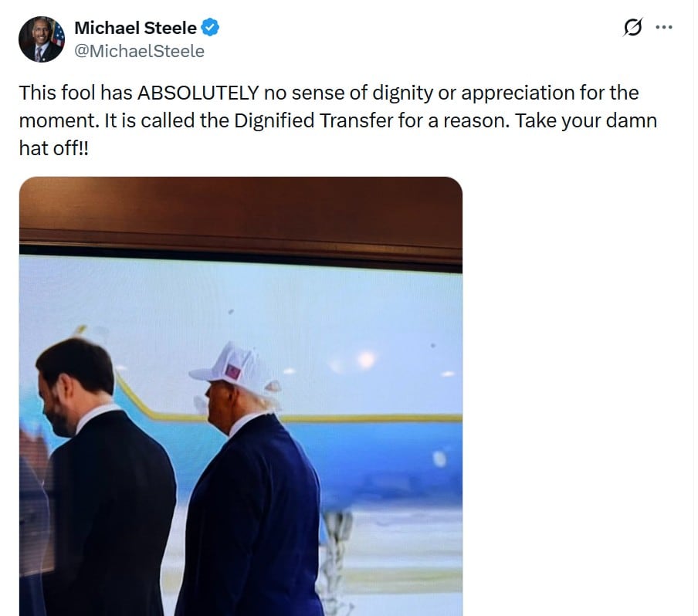Click the dark-haired man on the photo's left
The width and height of the screenshot is (698, 616).
click(x=103, y=476)
